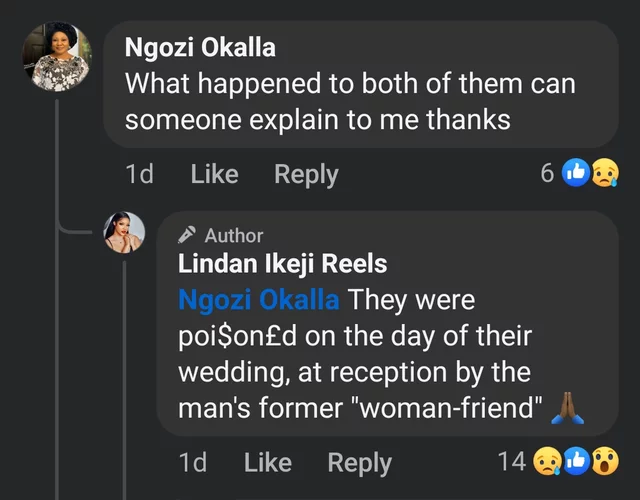Click thumbs-up reaction icon beside the 6

pyautogui.click(x=576, y=173)
